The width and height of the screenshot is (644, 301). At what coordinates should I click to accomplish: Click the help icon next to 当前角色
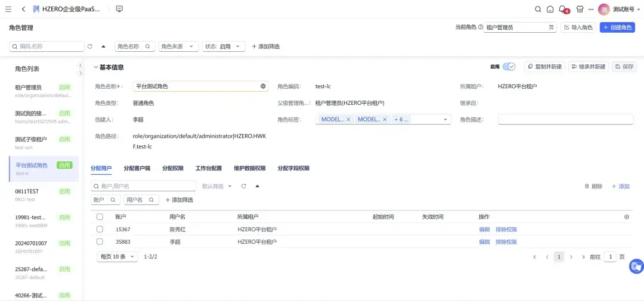[481, 27]
